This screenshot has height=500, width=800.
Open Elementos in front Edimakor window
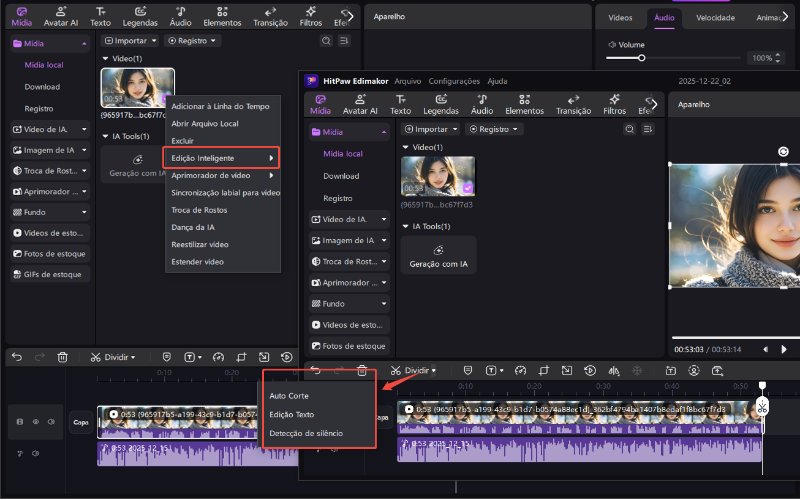click(524, 105)
